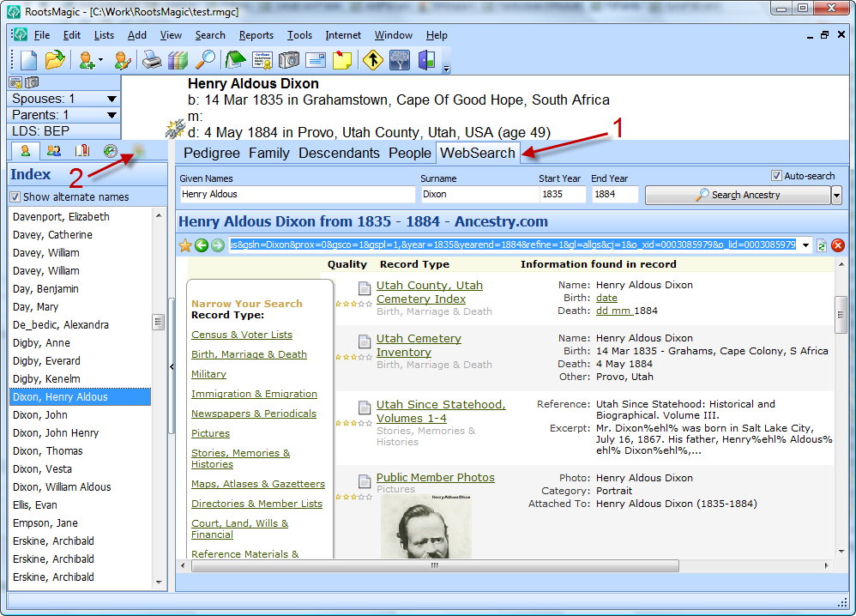
Task: Click the gold star favorites icon
Action: pyautogui.click(x=185, y=245)
